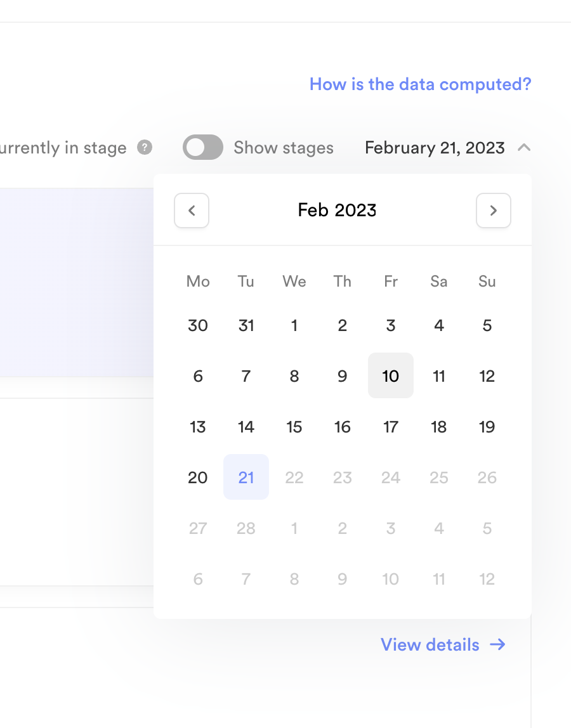
Task: Choose February 1 in the calendar
Action: 294,325
